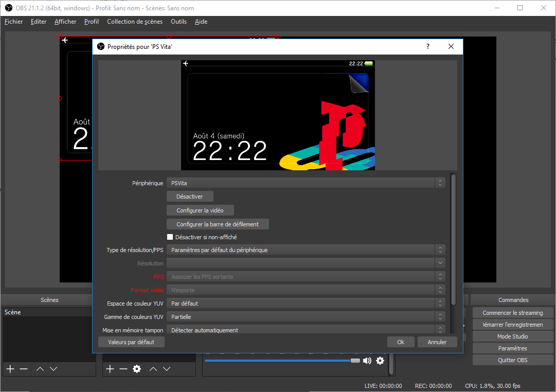Viewport: 556px width, 392px height.
Task: Click Commencer le streaming button
Action: click(512, 313)
